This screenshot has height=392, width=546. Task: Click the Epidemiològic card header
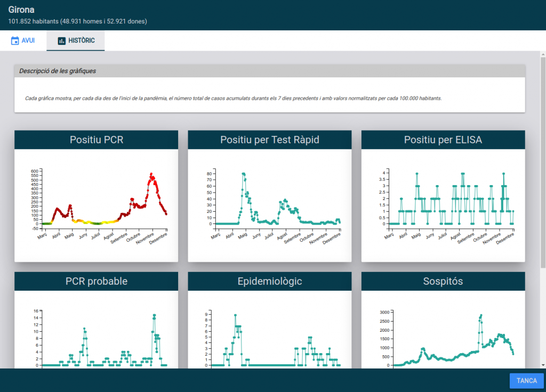(269, 281)
